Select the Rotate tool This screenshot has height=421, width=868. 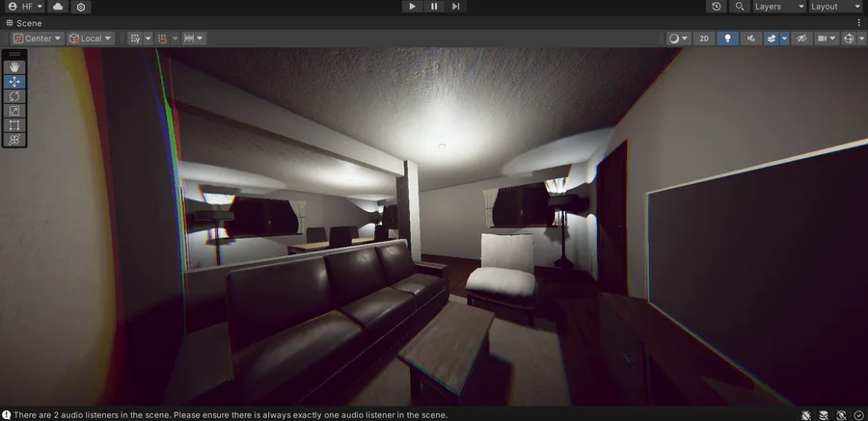pos(14,95)
